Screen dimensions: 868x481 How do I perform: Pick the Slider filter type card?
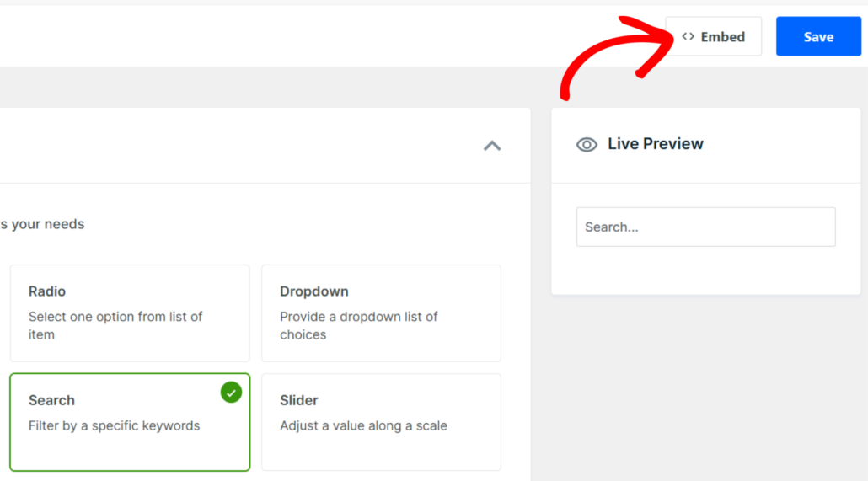(x=381, y=422)
